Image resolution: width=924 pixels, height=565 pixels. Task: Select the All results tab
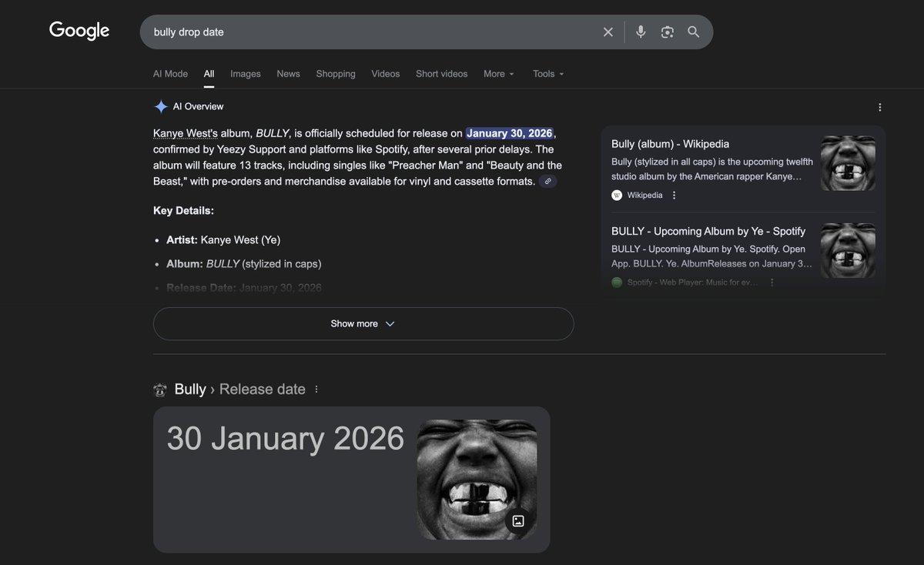pos(209,74)
